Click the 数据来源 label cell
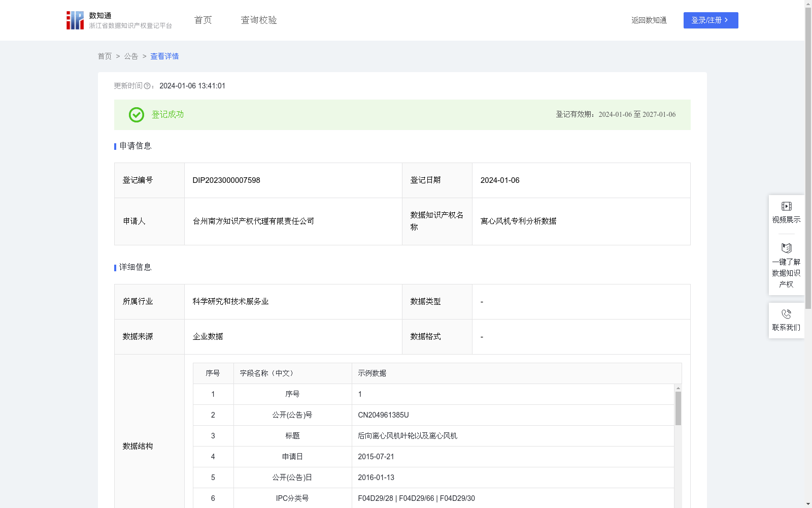Screen dimensions: 812x508 tap(149, 337)
